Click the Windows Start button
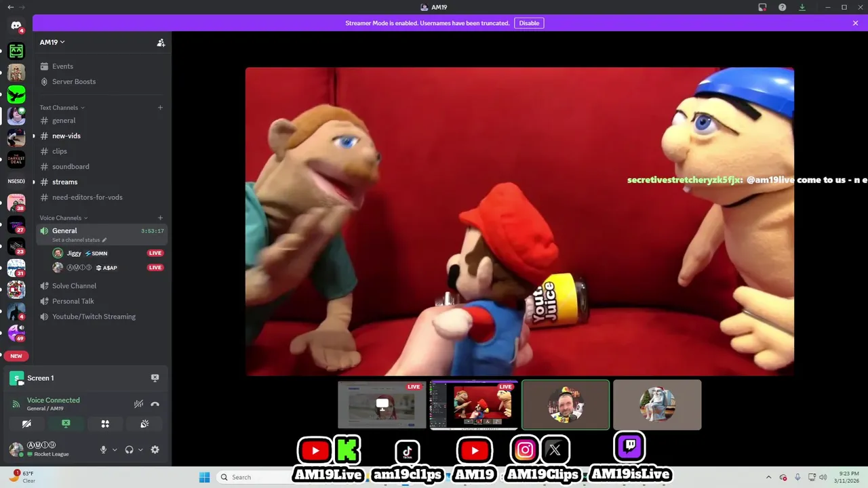 (204, 477)
